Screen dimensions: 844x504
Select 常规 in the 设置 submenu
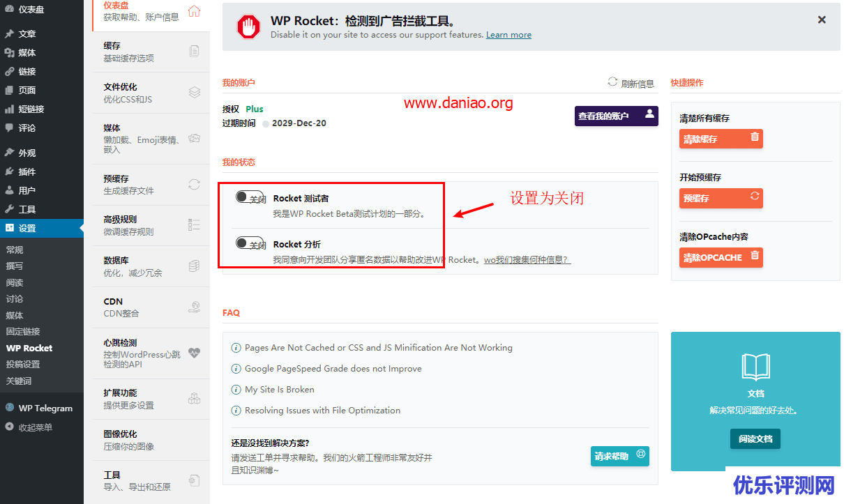[15, 250]
